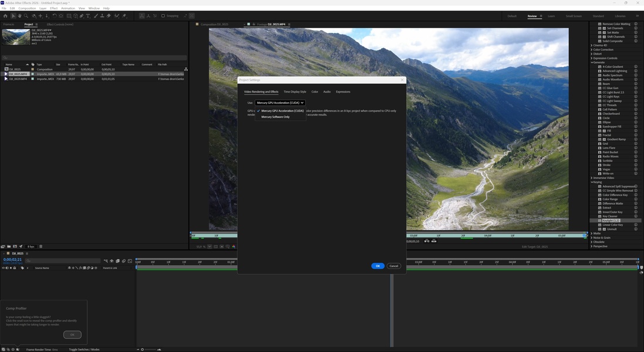Select the Zoom magnifier tool
Screen dimensions: 644x352
point(26,16)
